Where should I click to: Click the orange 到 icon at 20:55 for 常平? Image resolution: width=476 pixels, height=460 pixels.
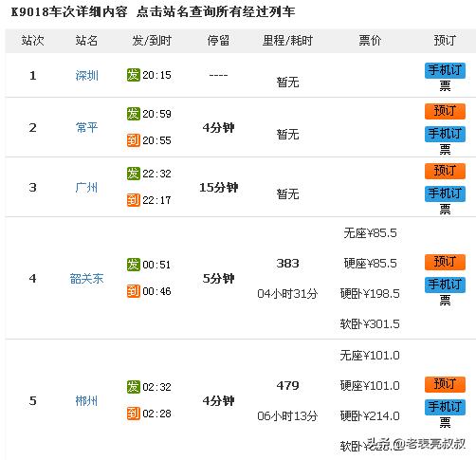point(134,140)
